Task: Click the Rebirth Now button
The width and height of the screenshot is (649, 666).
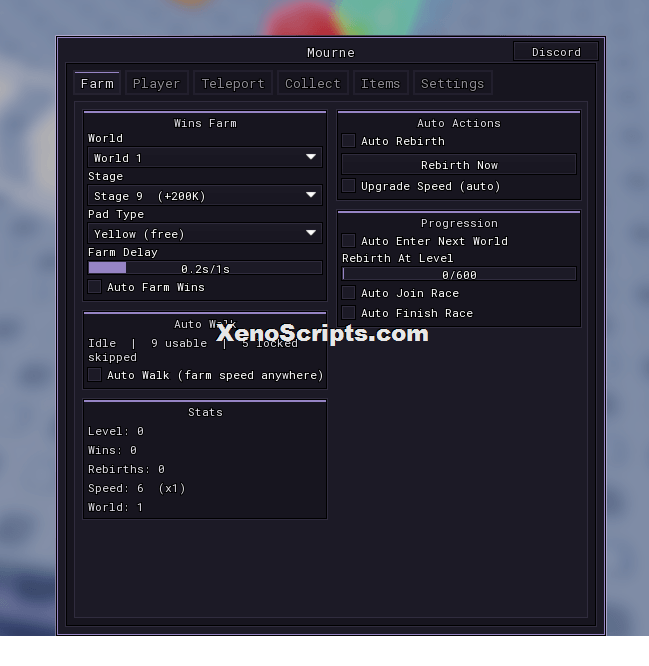Action: click(x=459, y=165)
